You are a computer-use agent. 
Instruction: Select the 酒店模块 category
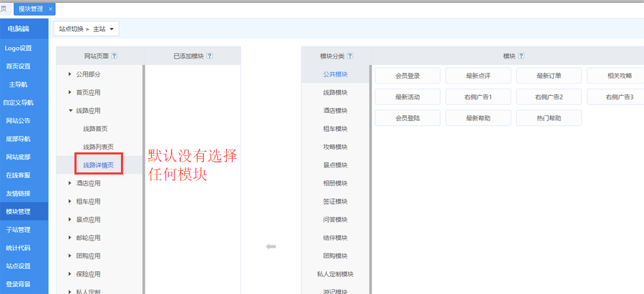(335, 111)
